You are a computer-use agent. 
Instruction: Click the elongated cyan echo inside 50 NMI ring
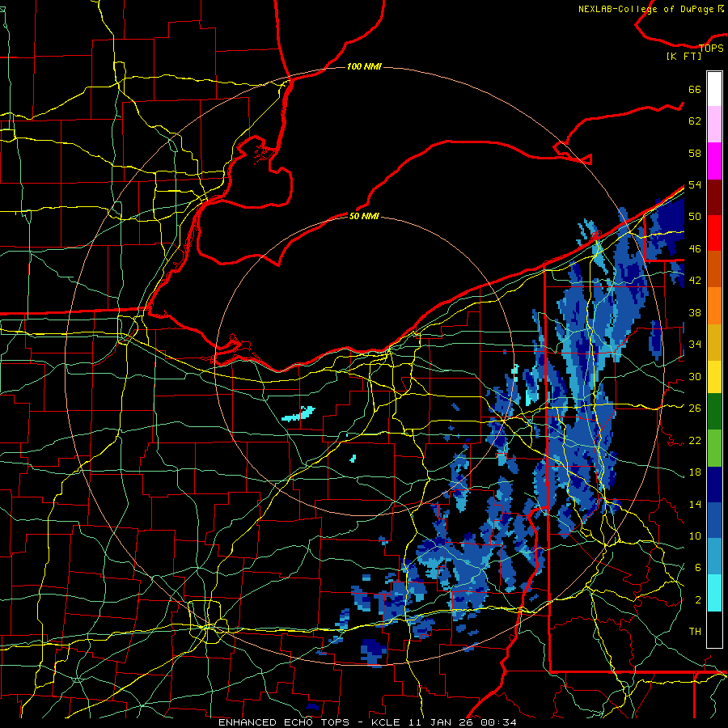coord(298,413)
